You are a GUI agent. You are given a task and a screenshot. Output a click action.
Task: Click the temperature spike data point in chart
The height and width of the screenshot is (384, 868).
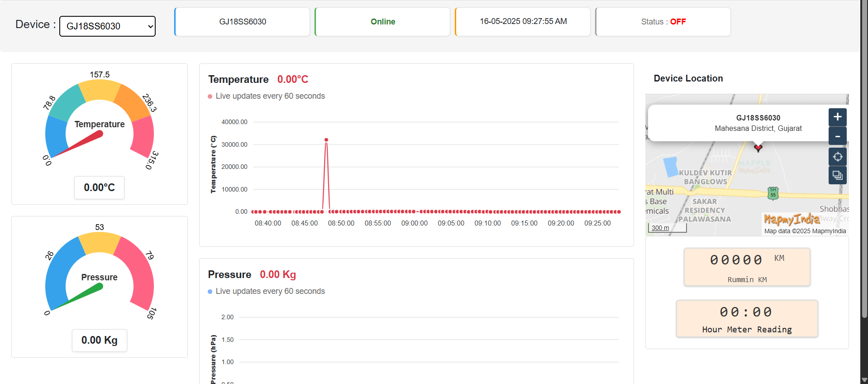(x=326, y=140)
